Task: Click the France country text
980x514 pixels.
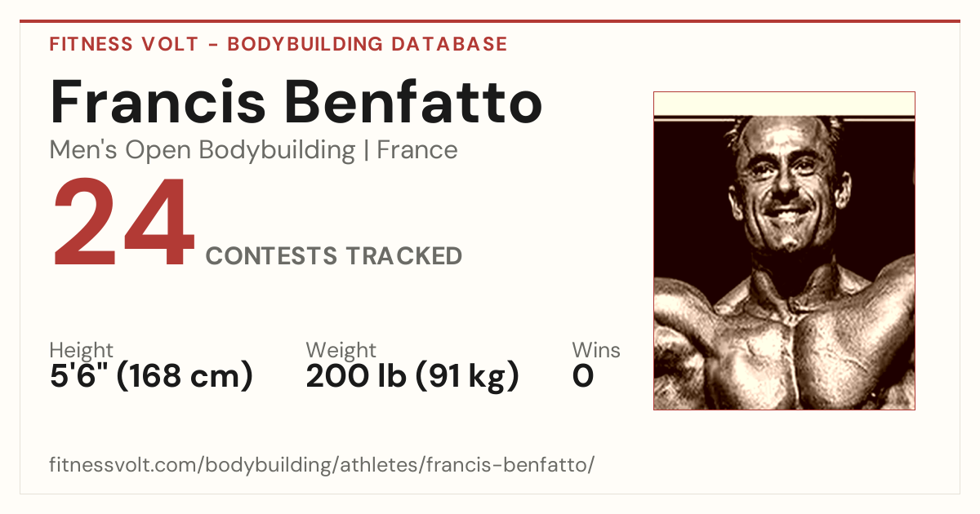Action: pos(417,150)
